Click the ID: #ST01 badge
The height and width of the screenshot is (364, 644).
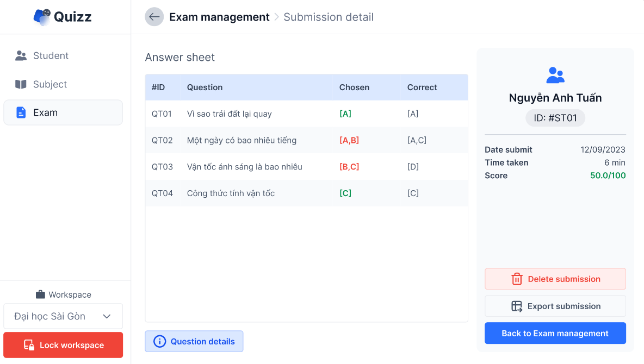[x=555, y=118]
